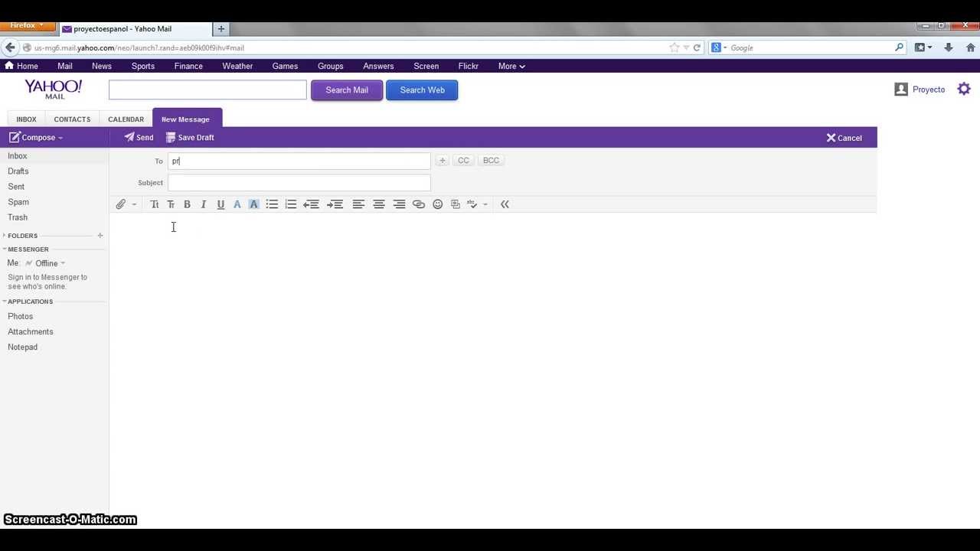Viewport: 980px width, 551px height.
Task: Open the Compose dropdown menu
Action: 36,138
